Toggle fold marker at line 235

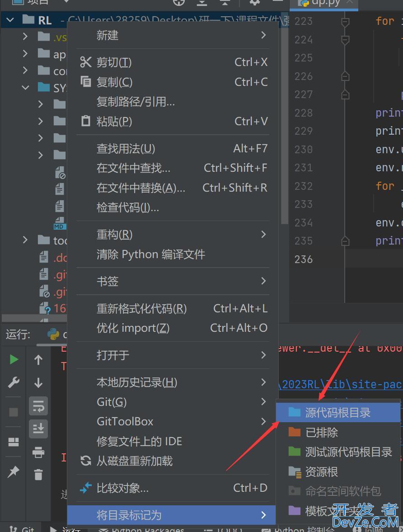[345, 241]
